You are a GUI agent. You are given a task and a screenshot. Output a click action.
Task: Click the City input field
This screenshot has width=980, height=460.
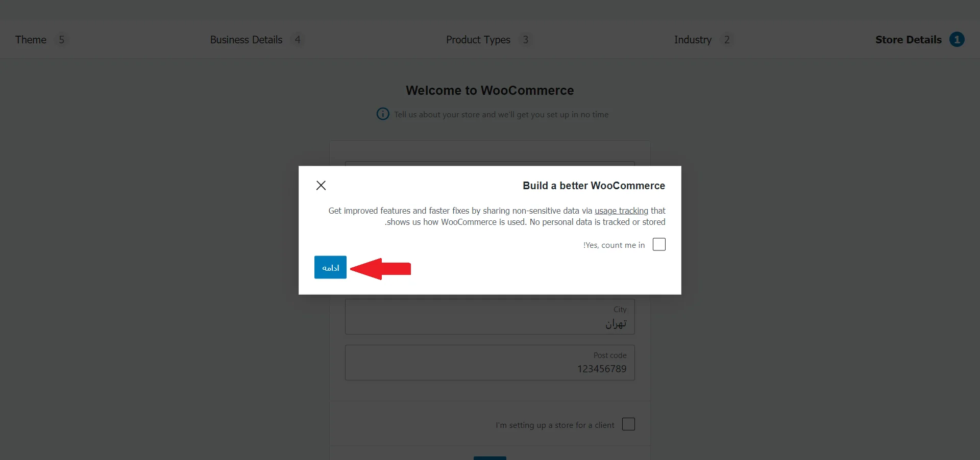pos(490,317)
